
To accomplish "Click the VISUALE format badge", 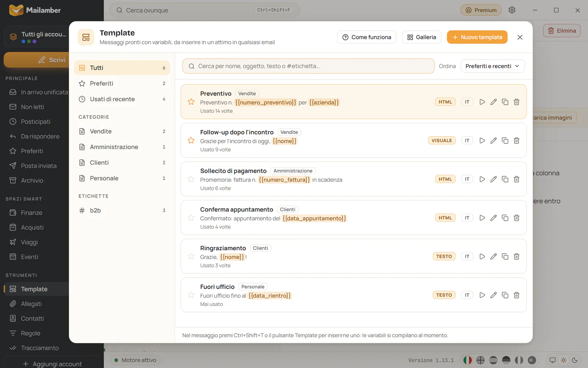I will pyautogui.click(x=442, y=141).
